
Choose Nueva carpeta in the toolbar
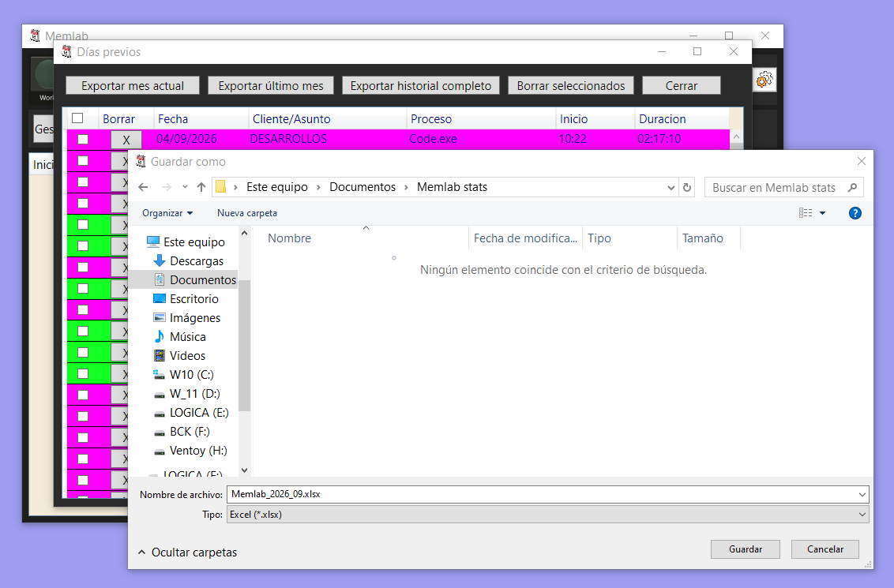pos(247,213)
